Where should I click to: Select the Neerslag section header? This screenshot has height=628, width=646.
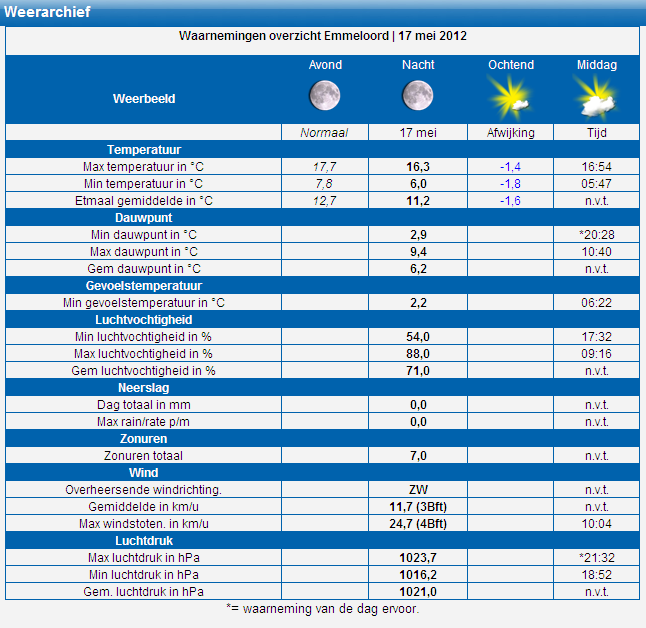(144, 388)
